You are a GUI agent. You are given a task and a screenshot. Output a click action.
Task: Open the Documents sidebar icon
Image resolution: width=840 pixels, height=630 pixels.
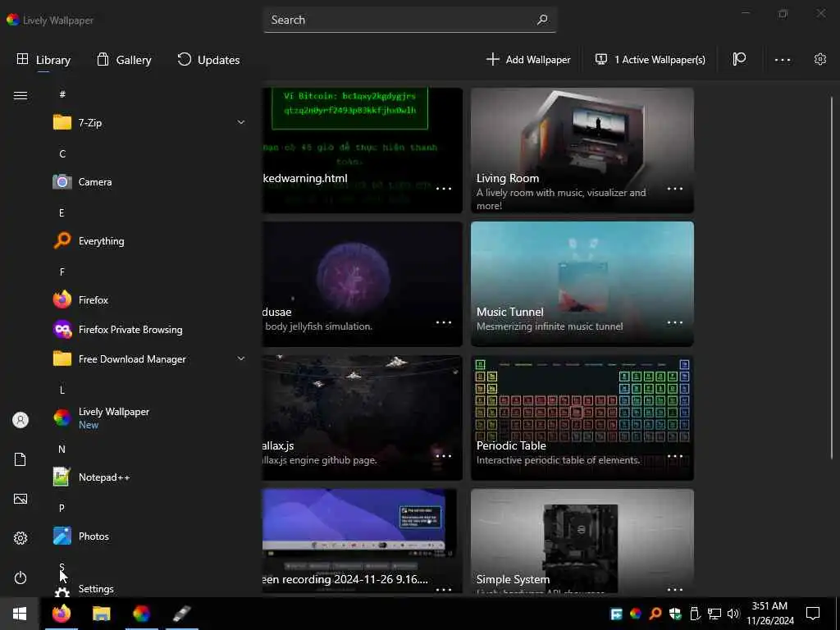(21, 459)
